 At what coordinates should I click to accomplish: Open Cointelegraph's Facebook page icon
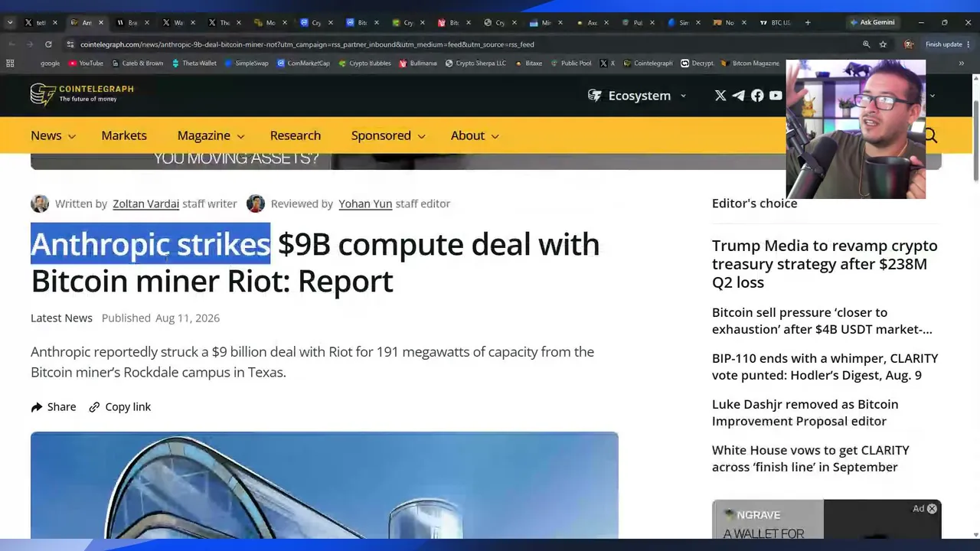click(x=757, y=96)
